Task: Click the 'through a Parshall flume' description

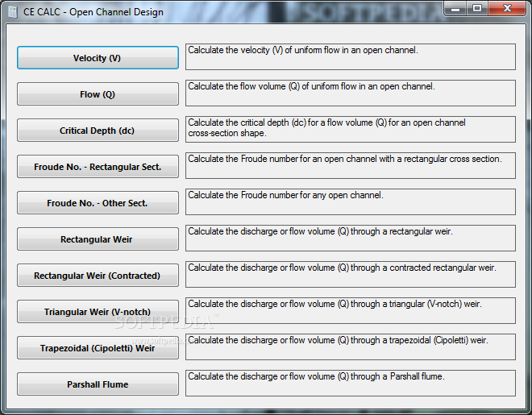Action: coord(351,384)
